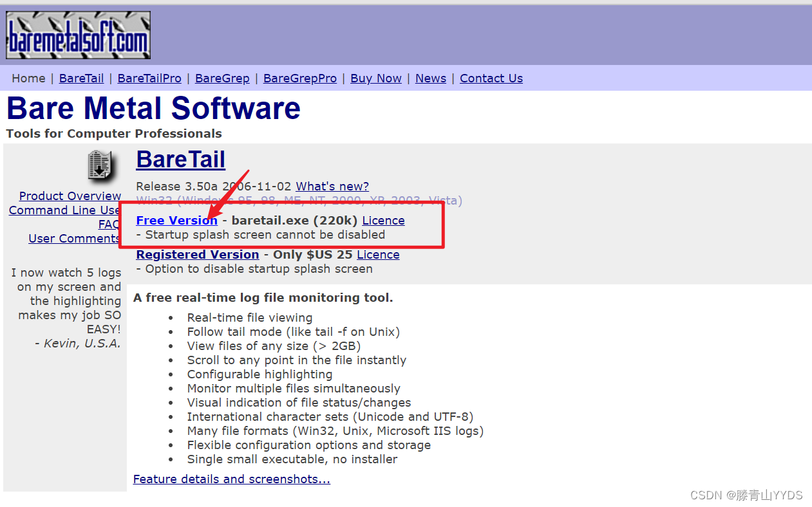The height and width of the screenshot is (507, 812).
Task: Click 'International character sets' bullet
Action: [x=330, y=417]
